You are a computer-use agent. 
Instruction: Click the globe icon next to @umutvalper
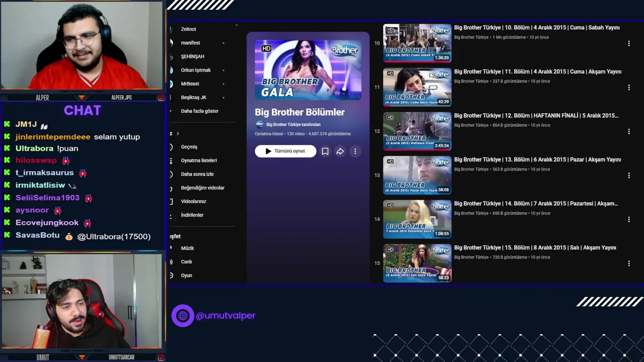point(183,316)
